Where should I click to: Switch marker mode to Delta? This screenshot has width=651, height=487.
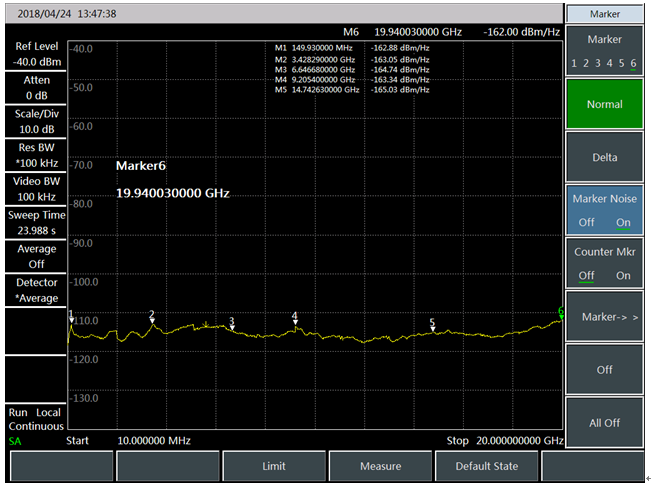[604, 157]
